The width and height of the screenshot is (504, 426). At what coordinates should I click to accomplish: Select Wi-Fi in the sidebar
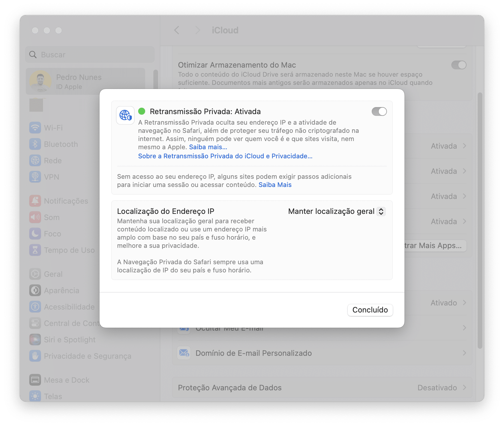coord(53,128)
